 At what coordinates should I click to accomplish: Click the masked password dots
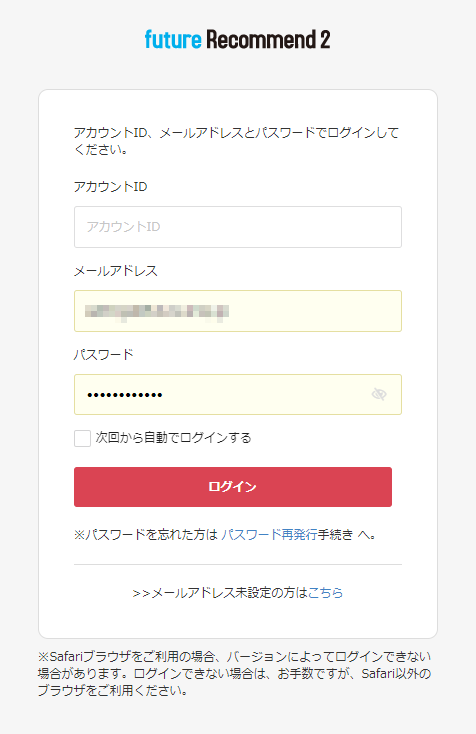click(x=124, y=395)
